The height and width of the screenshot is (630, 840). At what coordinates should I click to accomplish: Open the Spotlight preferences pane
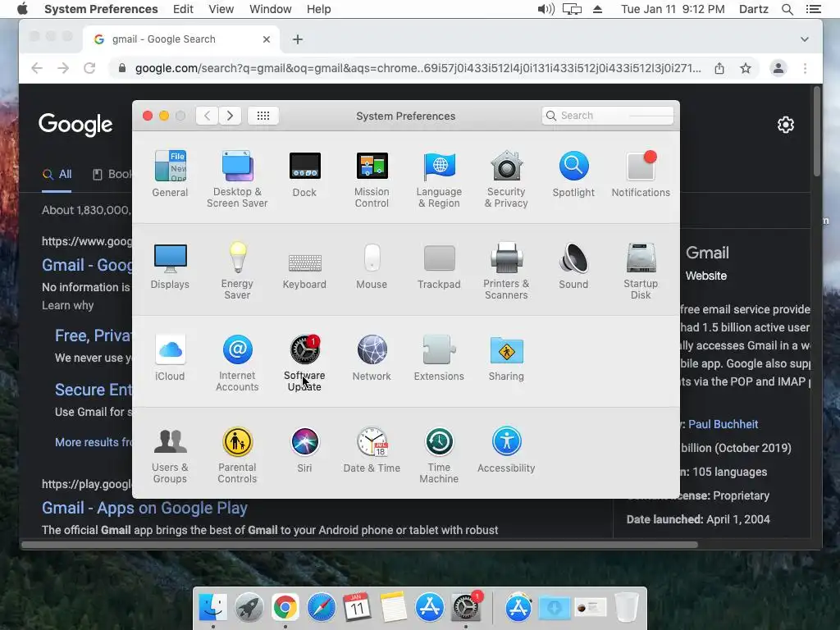click(x=573, y=174)
